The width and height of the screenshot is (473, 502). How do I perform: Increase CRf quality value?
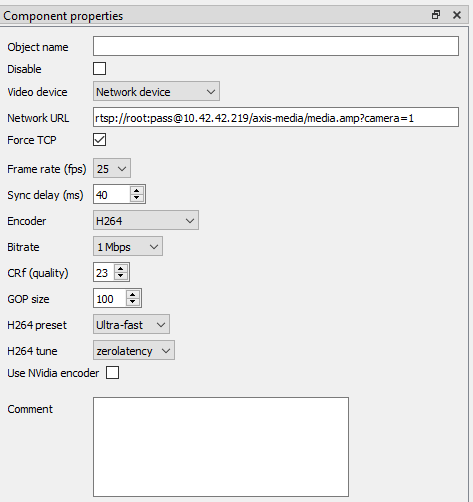coord(121,269)
